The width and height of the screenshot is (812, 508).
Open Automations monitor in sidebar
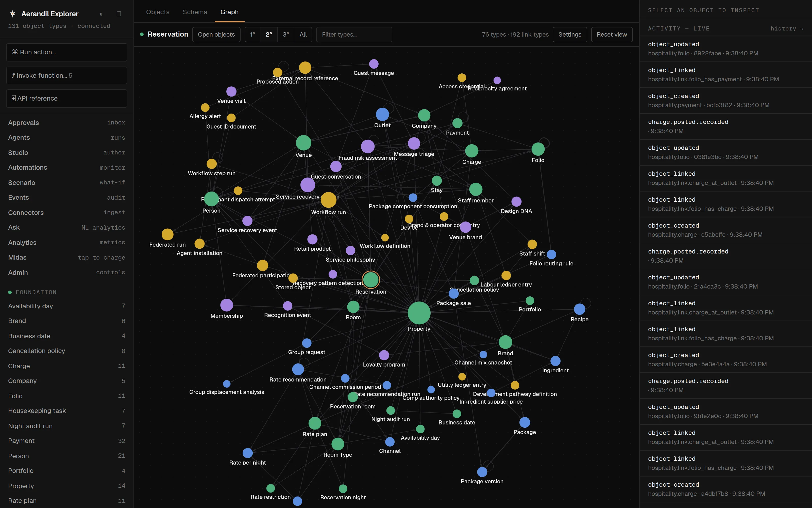(x=66, y=167)
